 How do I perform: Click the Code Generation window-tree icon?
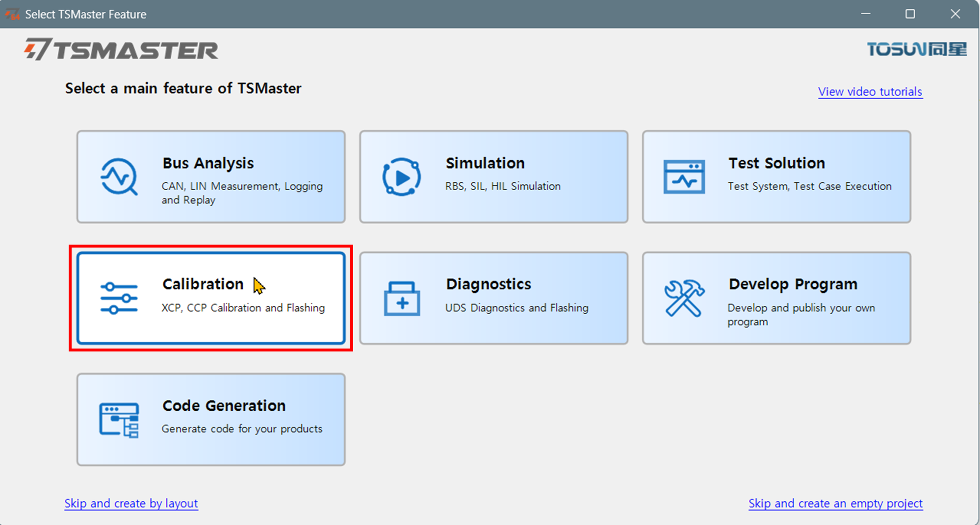(119, 420)
